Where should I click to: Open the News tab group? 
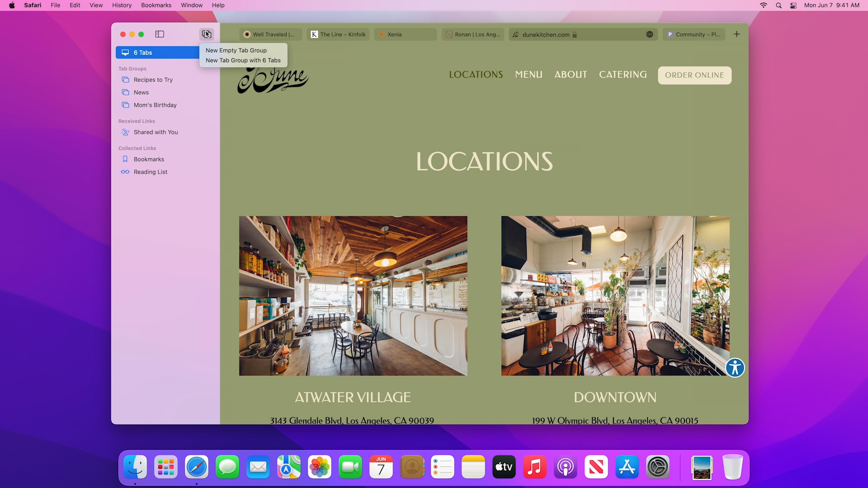tap(141, 92)
